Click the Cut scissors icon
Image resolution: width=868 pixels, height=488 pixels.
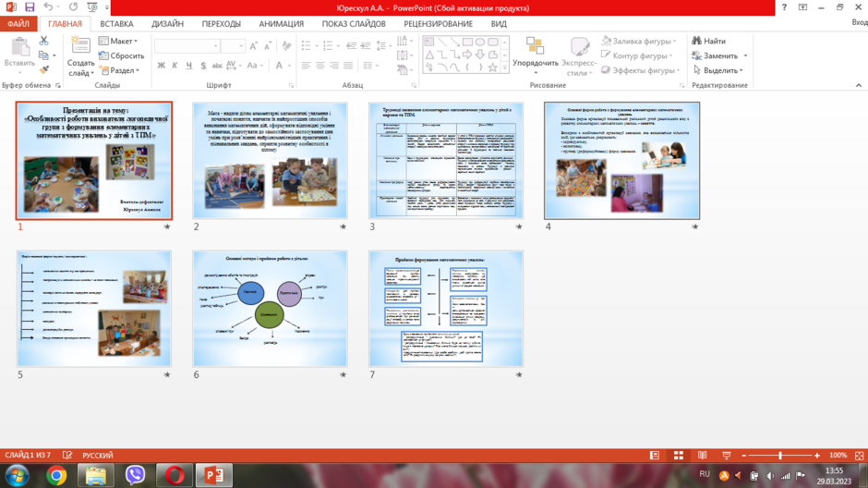(43, 41)
